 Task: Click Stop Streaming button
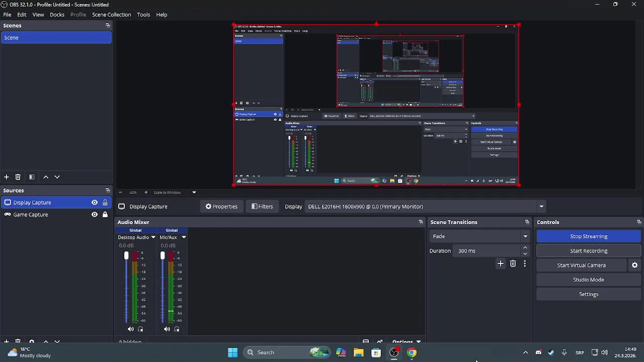click(589, 236)
